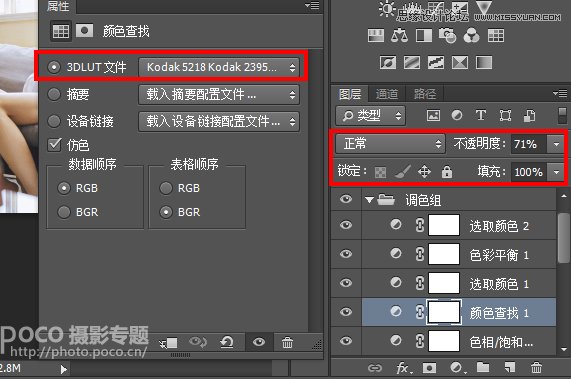Lock image pixels brush icon
Image resolution: width=571 pixels, height=379 pixels.
coord(403,171)
